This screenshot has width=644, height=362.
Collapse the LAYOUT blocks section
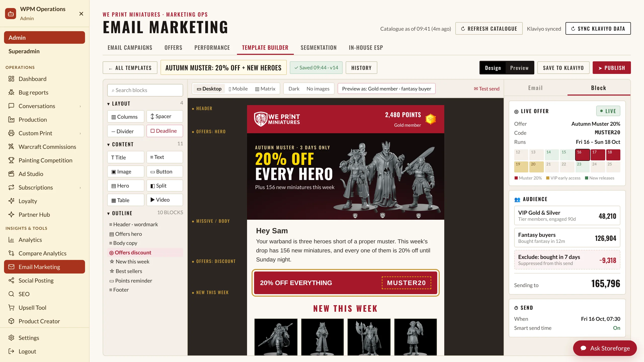tap(108, 104)
